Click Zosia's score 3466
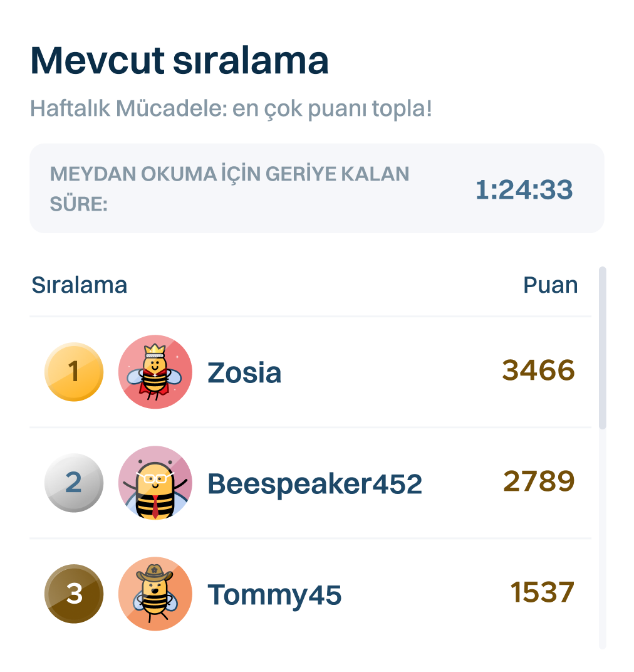 click(x=538, y=370)
